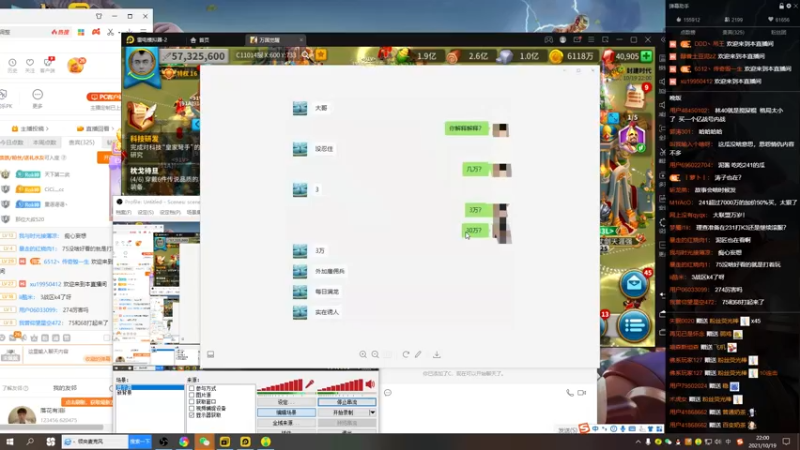Click the search magnifier beside coordinates in game

(x=306, y=55)
